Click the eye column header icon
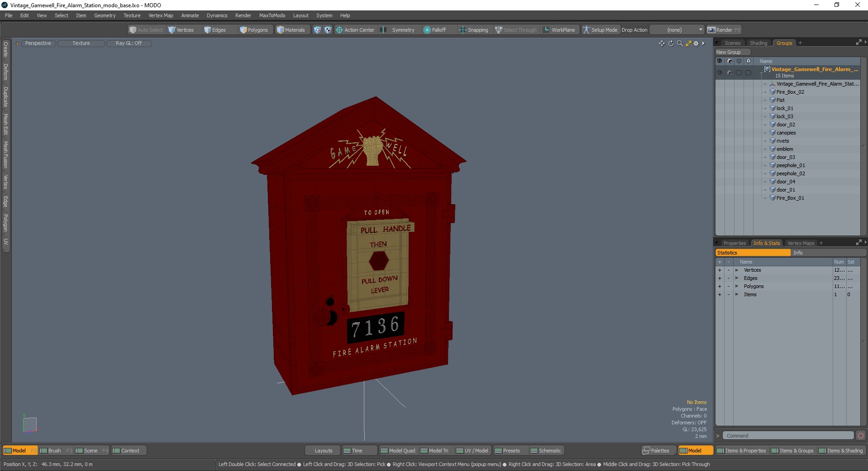The width and height of the screenshot is (868, 471). pyautogui.click(x=720, y=61)
